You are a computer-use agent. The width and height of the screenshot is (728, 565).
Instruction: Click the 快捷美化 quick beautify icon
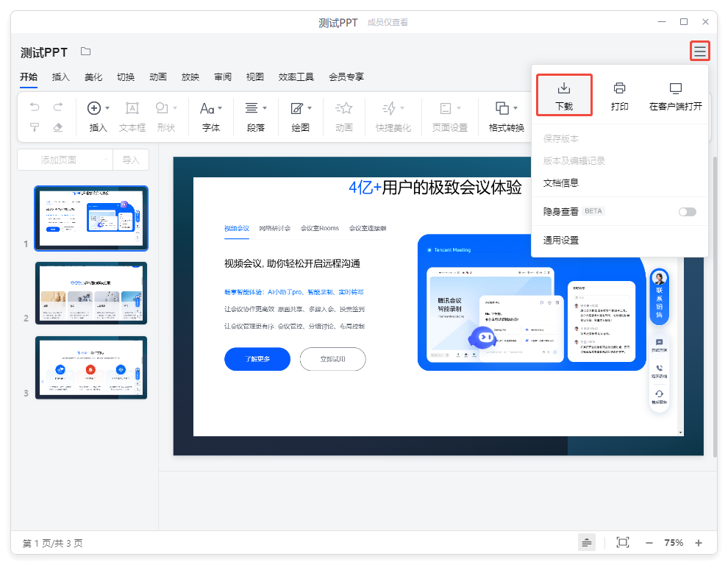(x=389, y=108)
